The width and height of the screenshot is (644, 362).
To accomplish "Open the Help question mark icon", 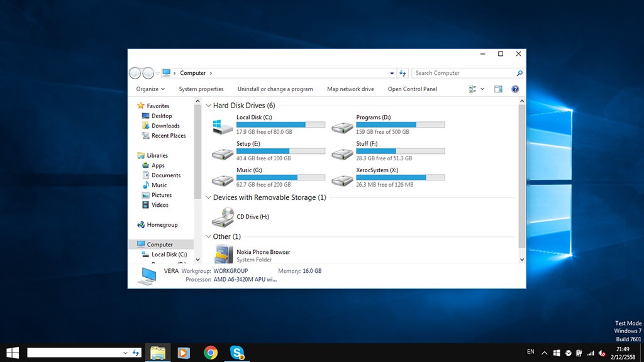I will [515, 89].
